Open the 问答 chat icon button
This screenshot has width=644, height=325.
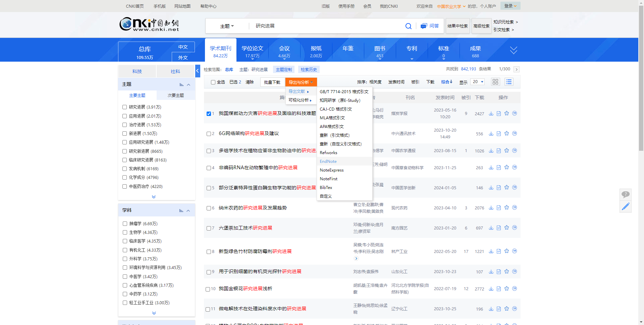430,26
